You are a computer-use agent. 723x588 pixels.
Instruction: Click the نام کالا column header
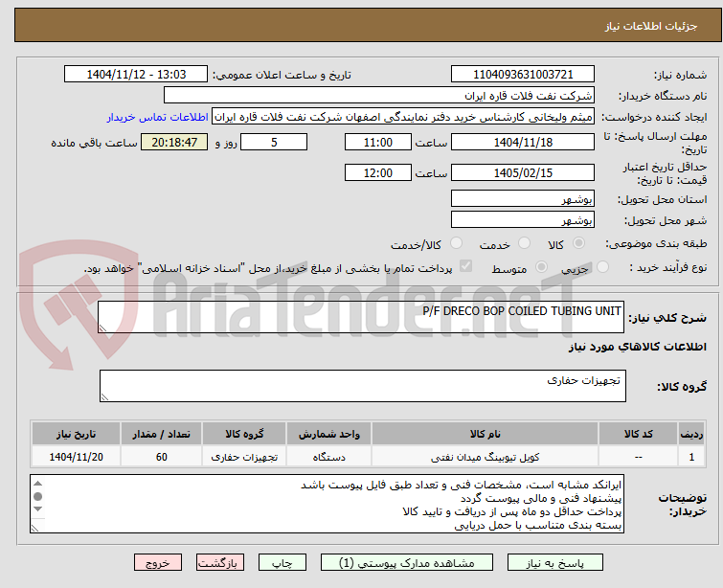486,434
